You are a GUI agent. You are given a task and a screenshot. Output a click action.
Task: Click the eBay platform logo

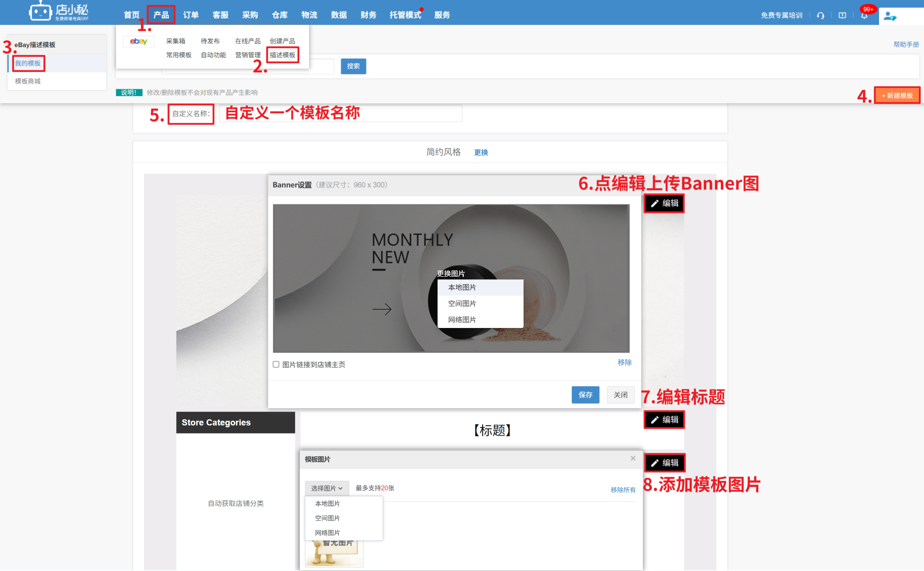138,41
